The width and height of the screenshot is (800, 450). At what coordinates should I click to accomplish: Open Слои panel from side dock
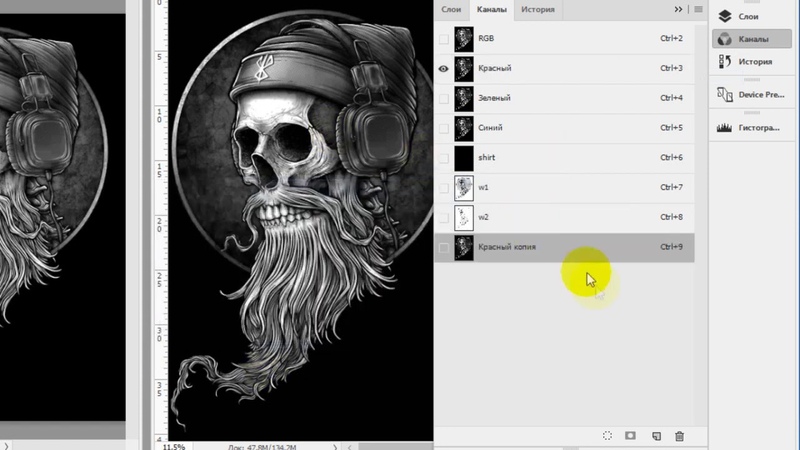[x=724, y=16]
